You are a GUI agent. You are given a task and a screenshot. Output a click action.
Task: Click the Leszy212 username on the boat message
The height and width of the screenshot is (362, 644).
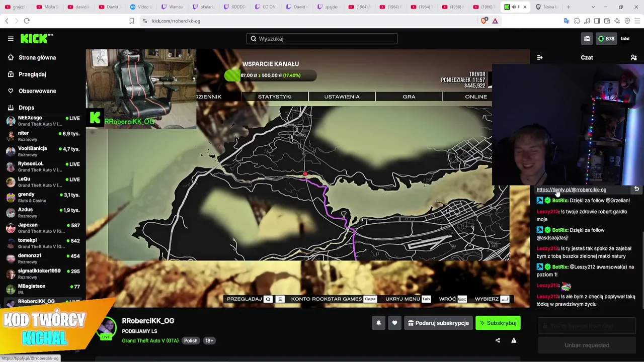point(547,297)
